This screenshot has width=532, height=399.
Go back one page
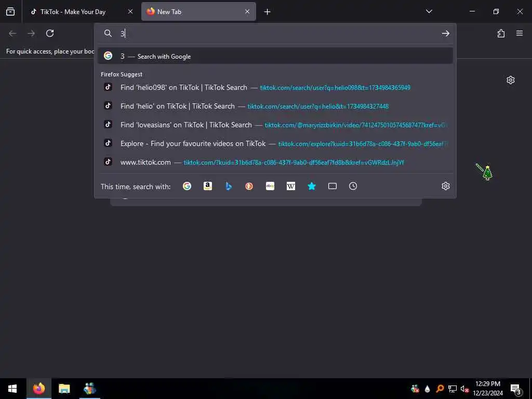click(x=12, y=33)
